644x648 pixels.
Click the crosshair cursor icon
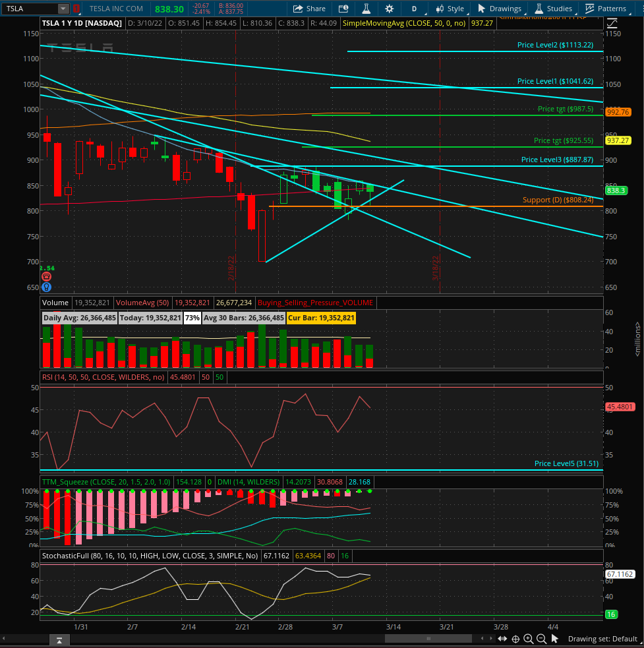515,639
